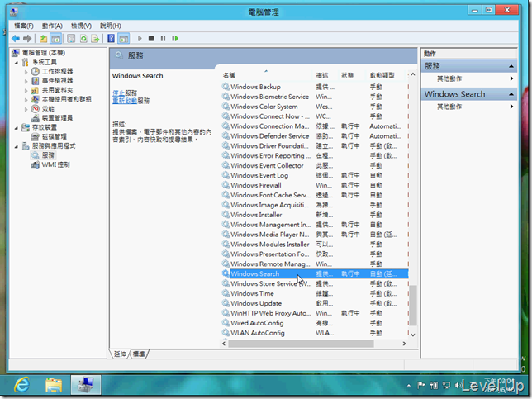
Task: Collapse the 服務 actions section arrow
Action: (511, 66)
